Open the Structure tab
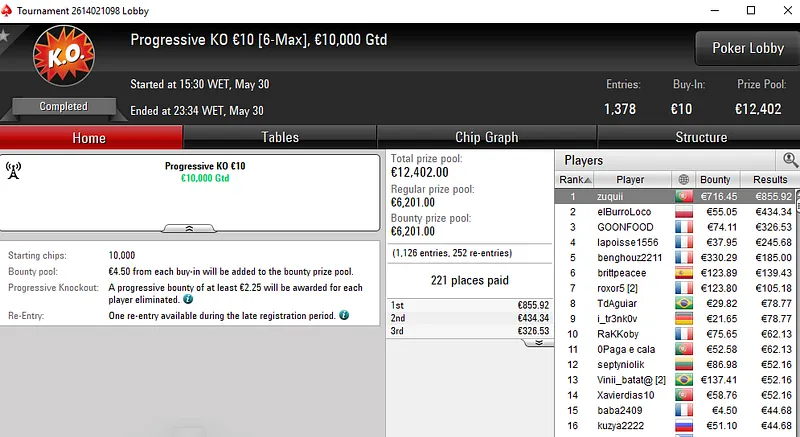The height and width of the screenshot is (437, 800). (701, 137)
